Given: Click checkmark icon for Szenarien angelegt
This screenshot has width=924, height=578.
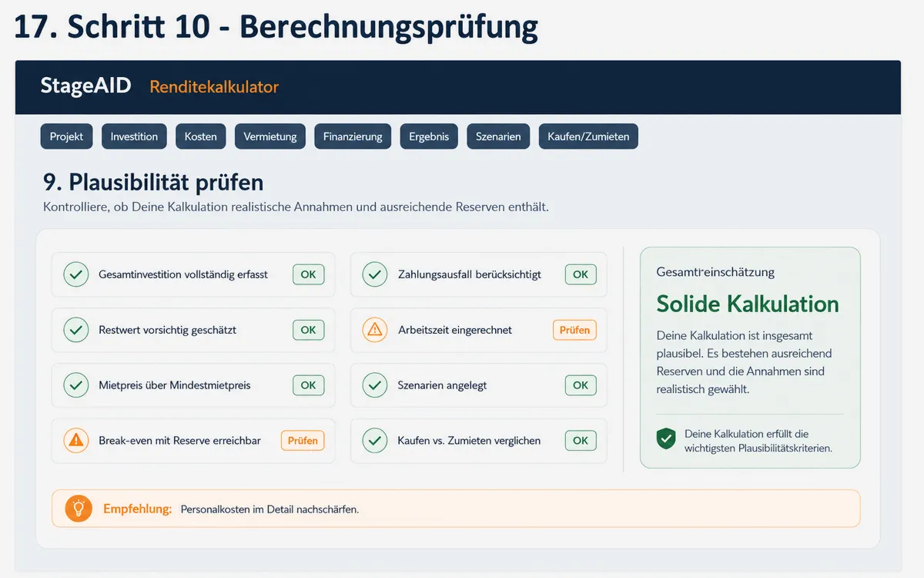Looking at the screenshot, I should pyautogui.click(x=374, y=385).
